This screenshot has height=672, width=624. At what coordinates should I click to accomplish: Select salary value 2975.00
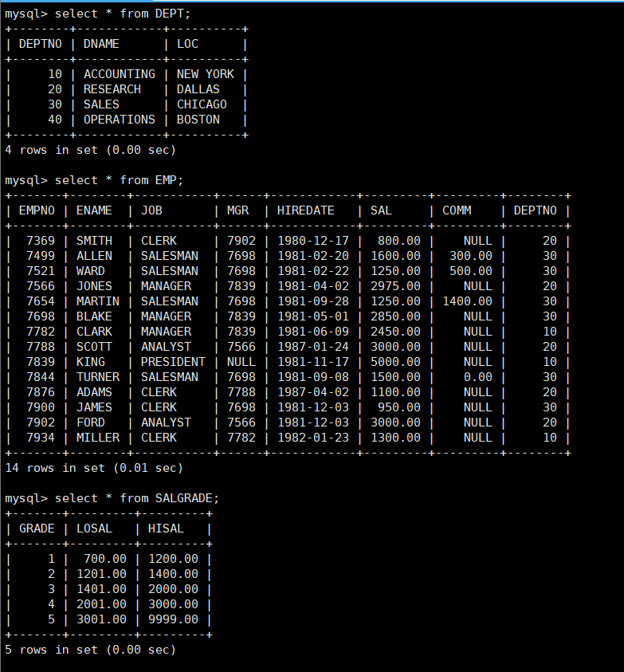[x=395, y=286]
